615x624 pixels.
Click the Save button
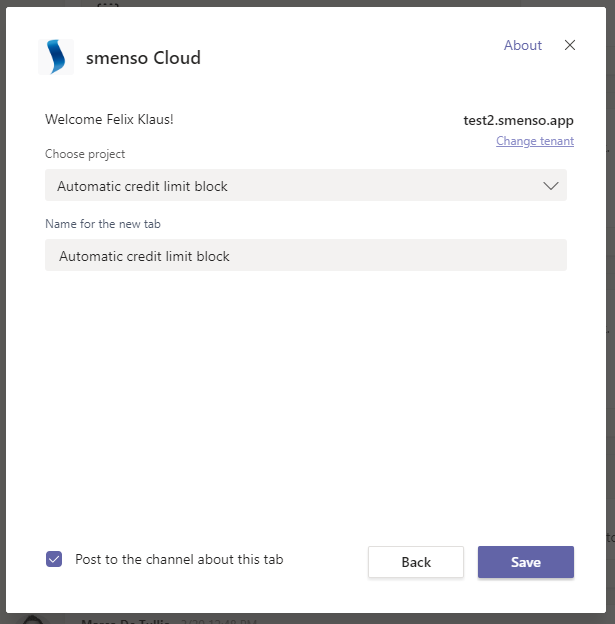(x=526, y=562)
